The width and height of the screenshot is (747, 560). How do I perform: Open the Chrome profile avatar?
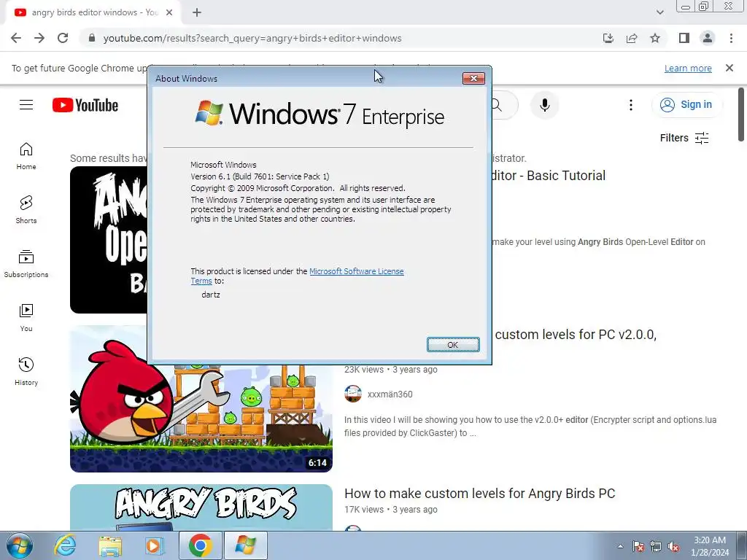tap(708, 38)
